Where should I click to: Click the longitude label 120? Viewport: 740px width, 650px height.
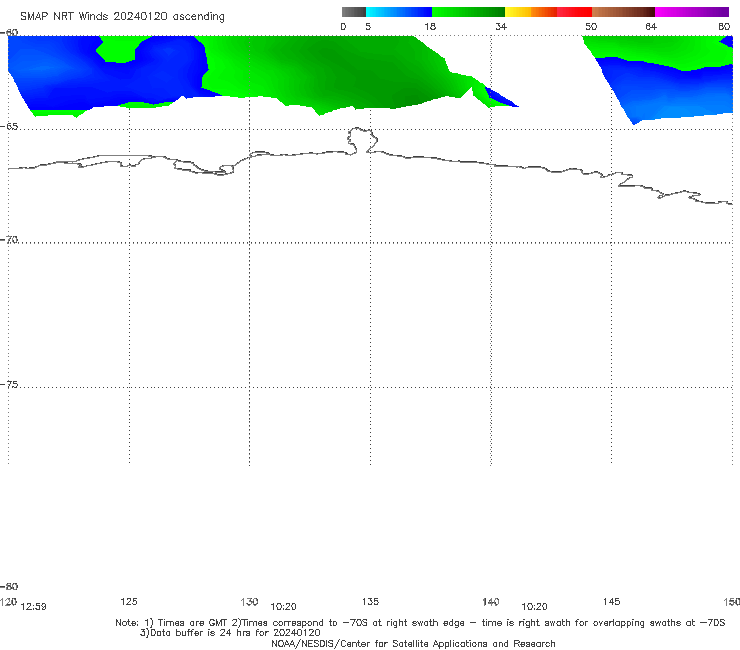(x=8, y=602)
